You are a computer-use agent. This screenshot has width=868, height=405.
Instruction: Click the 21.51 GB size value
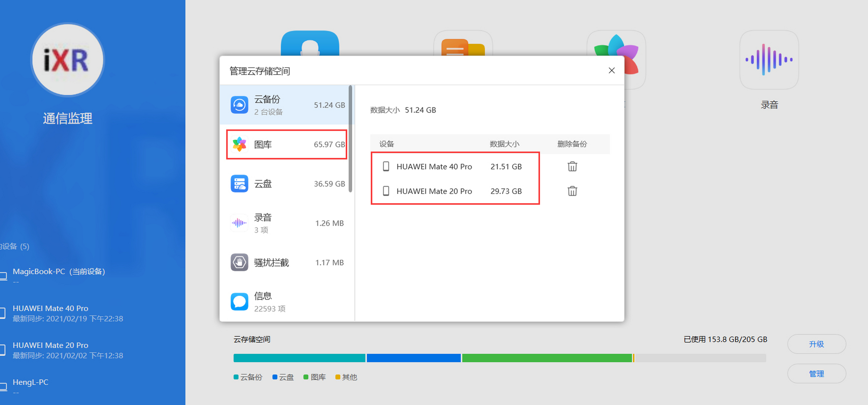506,166
